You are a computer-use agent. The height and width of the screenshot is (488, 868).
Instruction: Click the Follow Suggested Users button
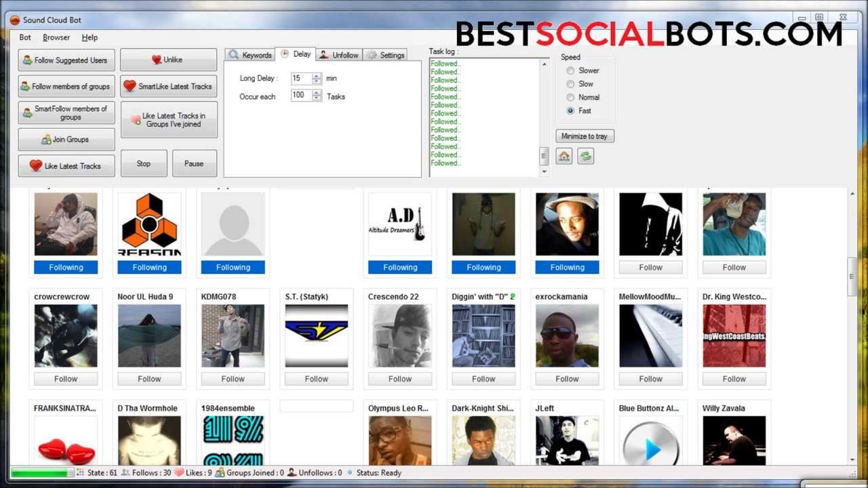[66, 60]
